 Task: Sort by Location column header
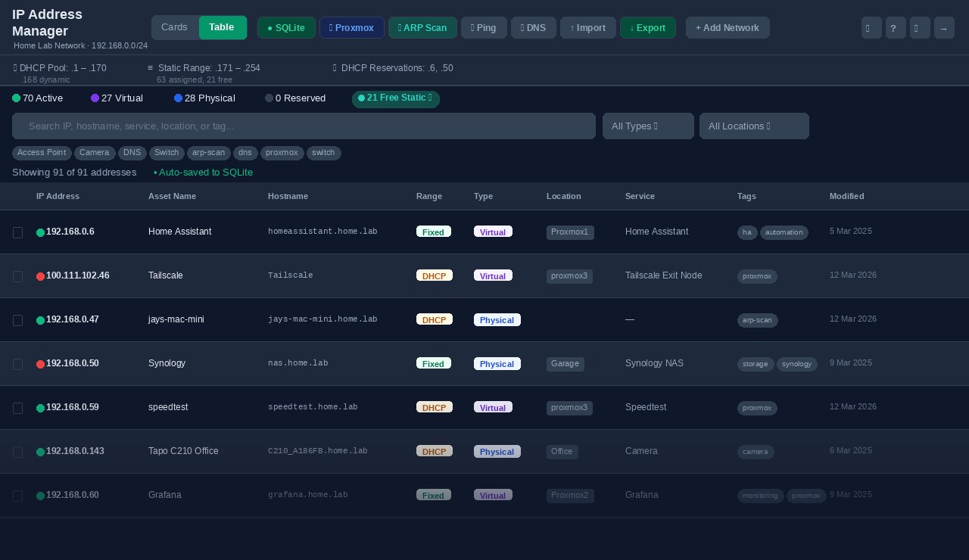pos(563,196)
